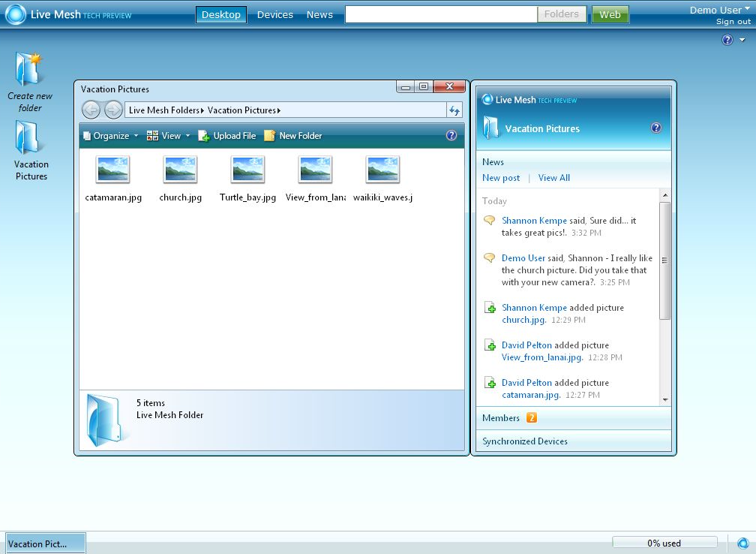Open Demo User link in the news feed
The width and height of the screenshot is (756, 554).
pyautogui.click(x=523, y=258)
